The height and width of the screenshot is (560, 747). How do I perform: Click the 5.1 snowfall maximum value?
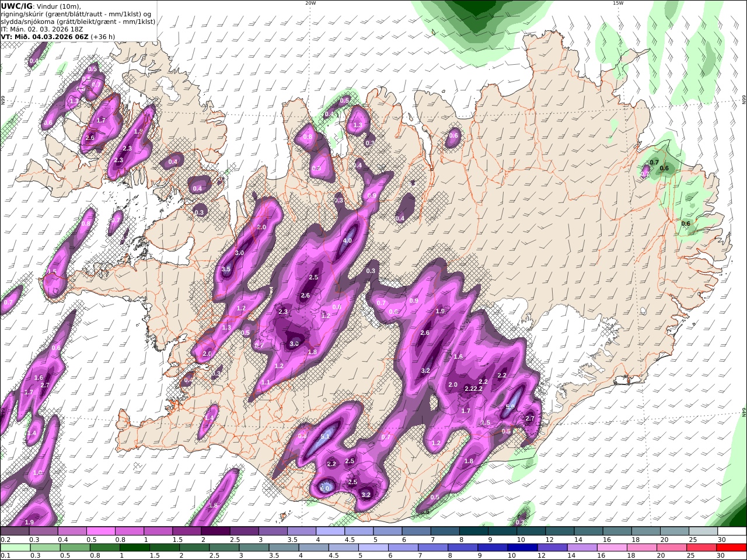[326, 436]
